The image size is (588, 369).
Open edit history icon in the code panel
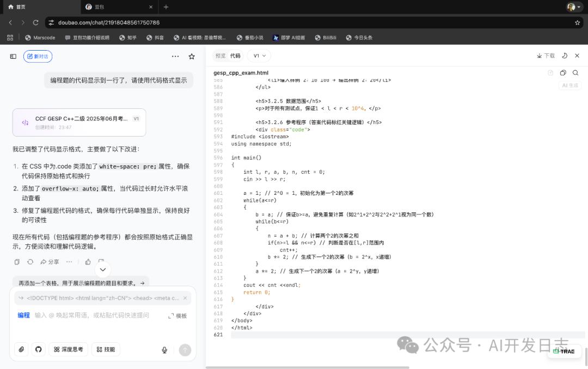click(550, 72)
